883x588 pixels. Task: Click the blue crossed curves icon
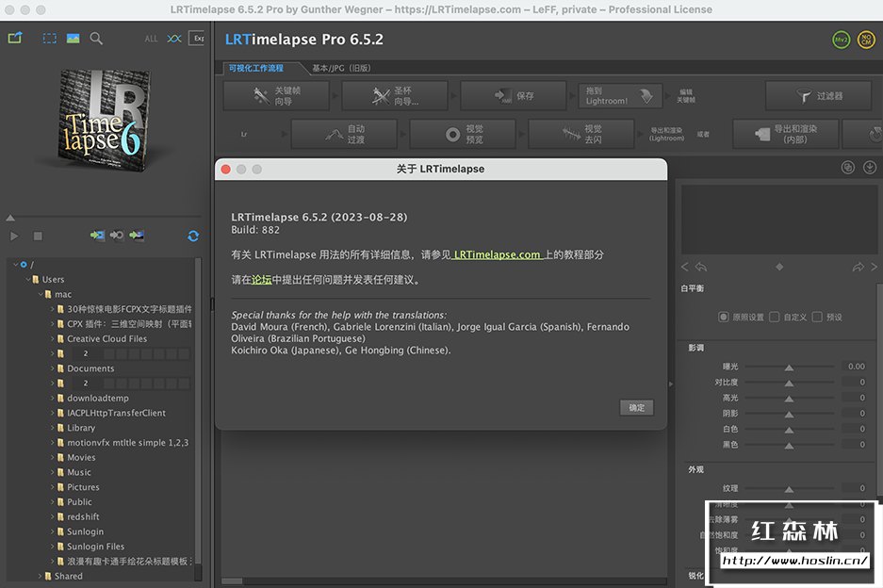(x=174, y=39)
